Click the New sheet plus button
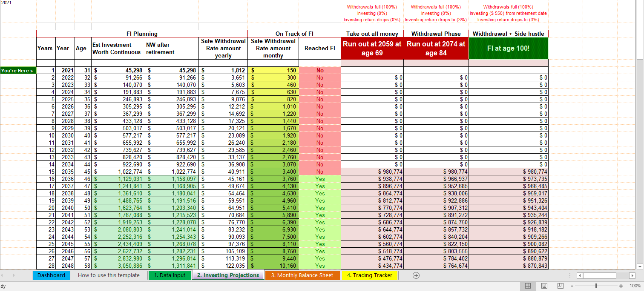Screen dimensions: 644x292 click(x=416, y=275)
